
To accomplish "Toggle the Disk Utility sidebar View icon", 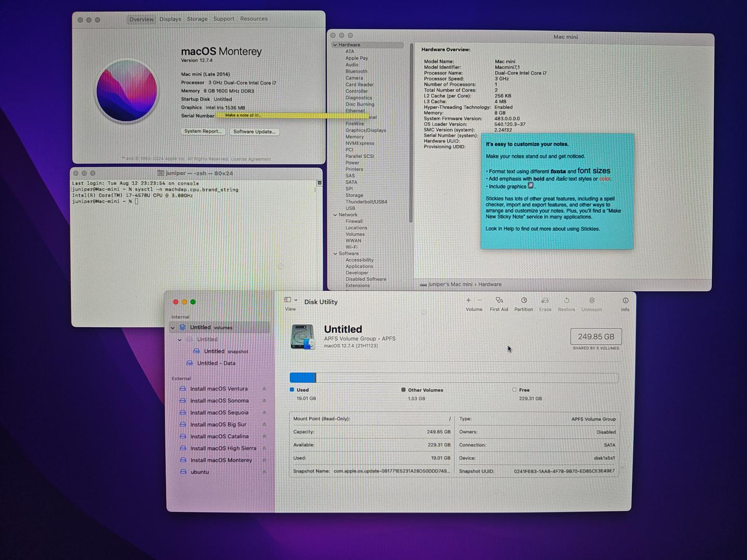I will (288, 300).
